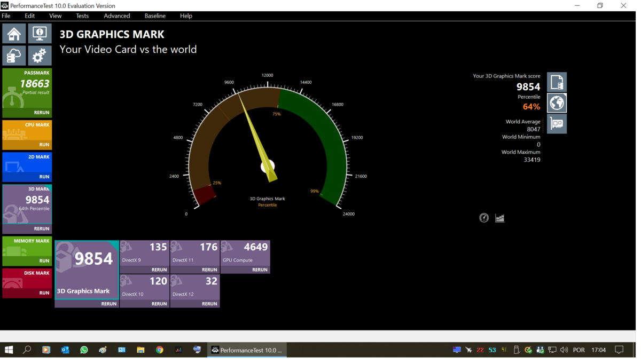Open the settings gears icon
The height and width of the screenshot is (364, 641).
pyautogui.click(x=40, y=56)
